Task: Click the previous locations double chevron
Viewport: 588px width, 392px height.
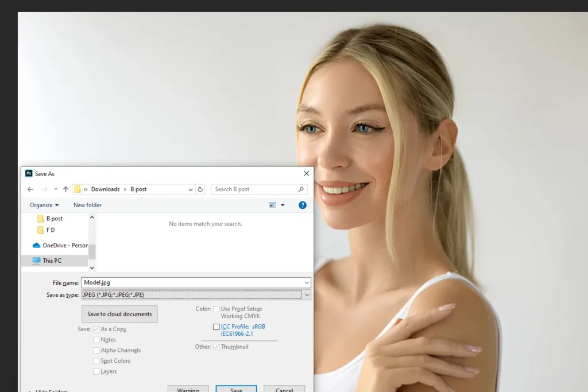Action: tap(86, 189)
